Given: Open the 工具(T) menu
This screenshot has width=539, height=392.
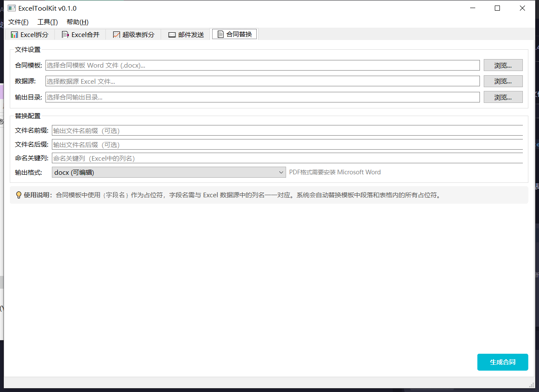Looking at the screenshot, I should click(48, 22).
